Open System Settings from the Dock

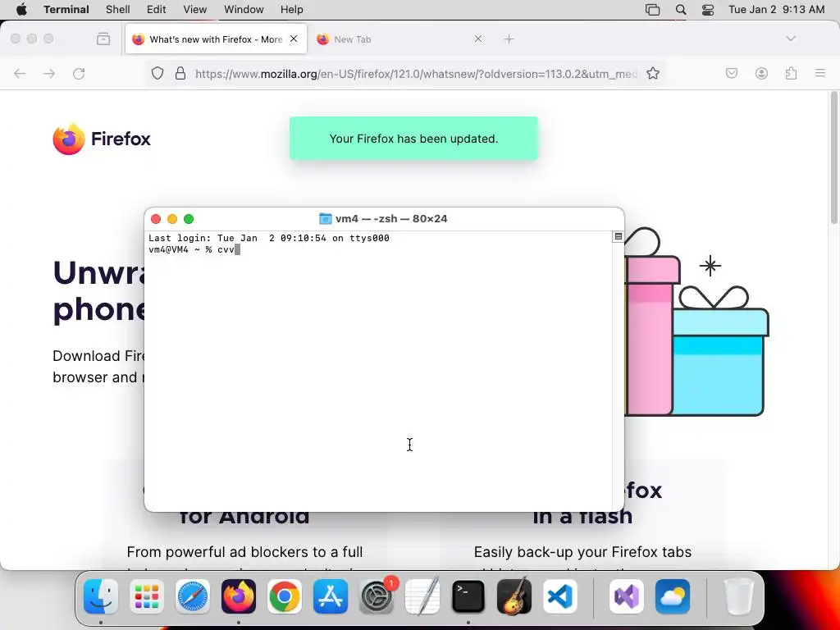377,596
